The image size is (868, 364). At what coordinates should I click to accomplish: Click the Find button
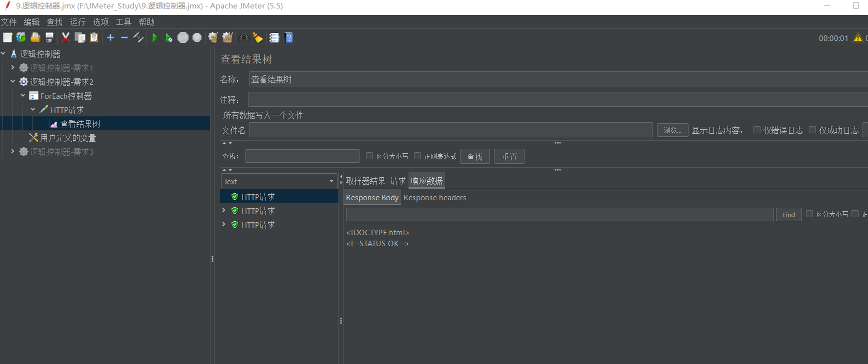[x=789, y=215]
